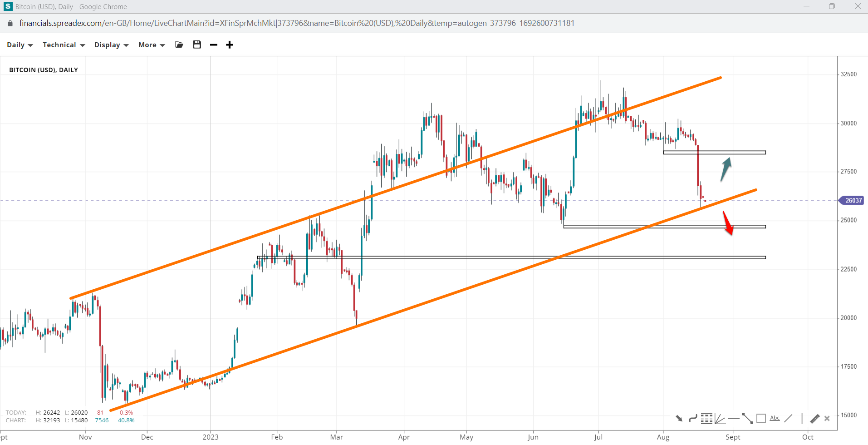Select the arrow drawing tool

[x=679, y=418]
